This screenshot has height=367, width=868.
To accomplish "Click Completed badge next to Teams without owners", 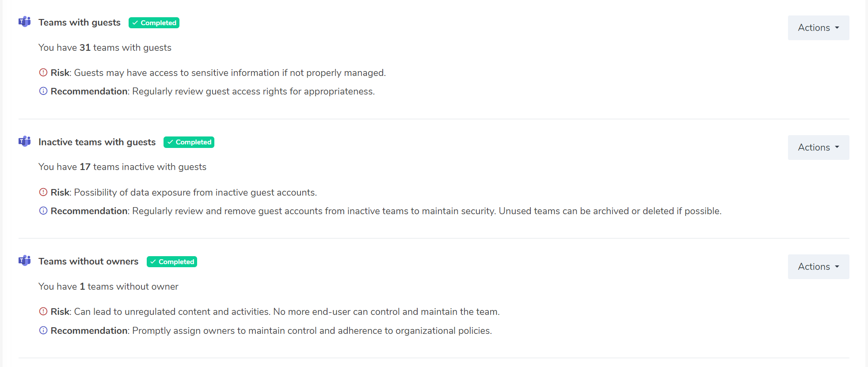I will tap(171, 262).
